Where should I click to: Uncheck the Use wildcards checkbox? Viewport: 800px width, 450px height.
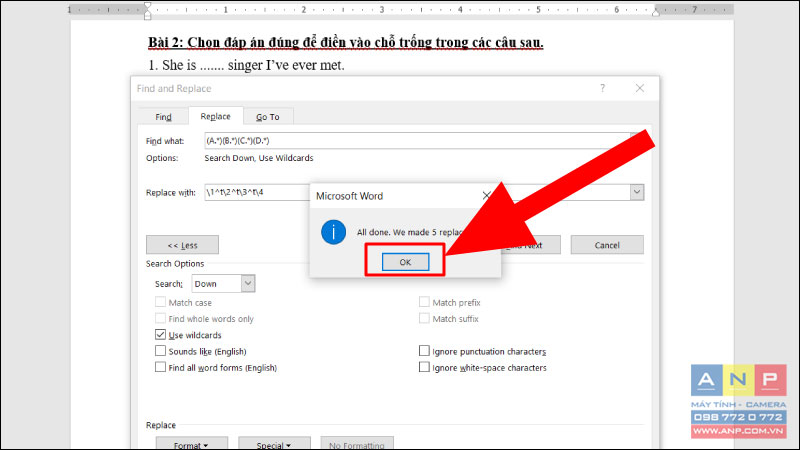click(160, 335)
